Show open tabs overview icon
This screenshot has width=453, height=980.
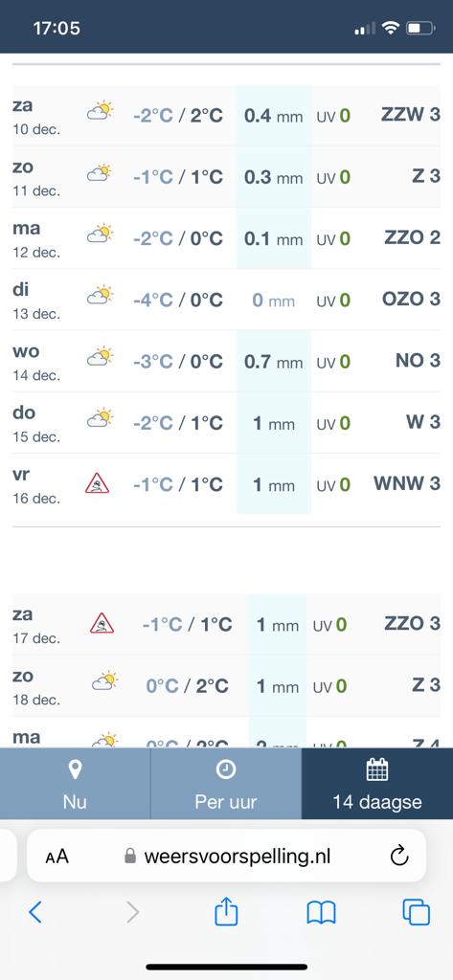[416, 912]
